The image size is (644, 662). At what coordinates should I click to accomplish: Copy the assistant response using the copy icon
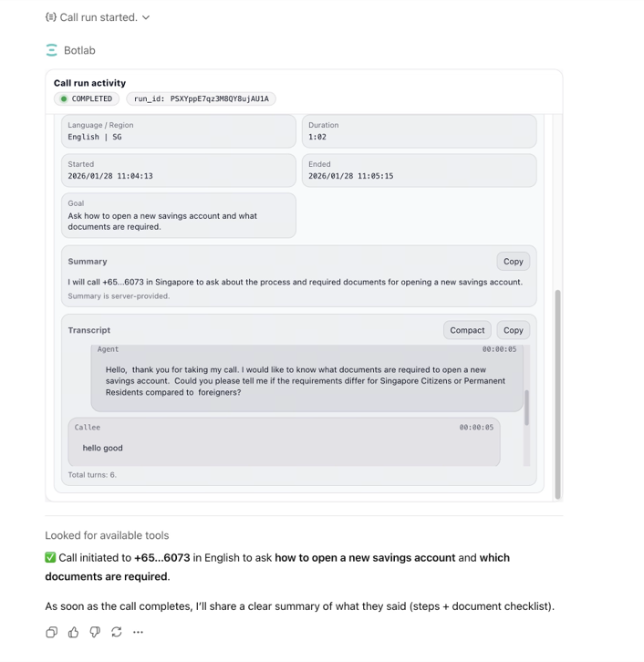tap(52, 632)
